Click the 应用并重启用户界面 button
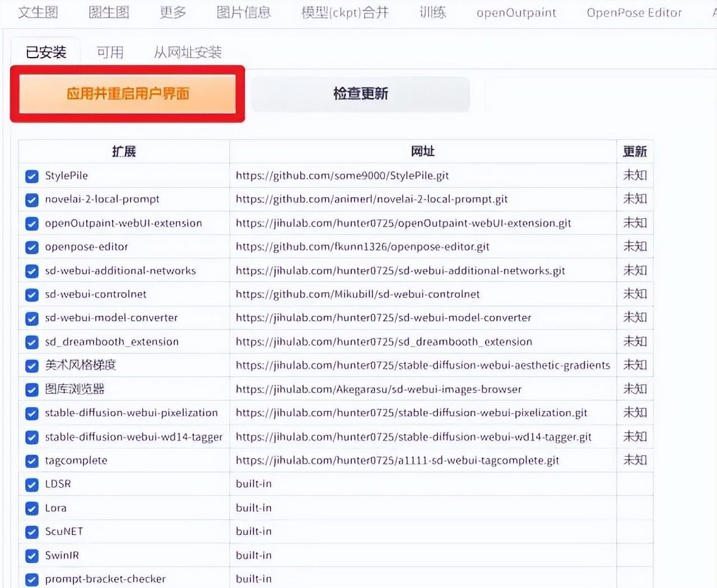Viewport: 717px width, 588px height. click(128, 94)
